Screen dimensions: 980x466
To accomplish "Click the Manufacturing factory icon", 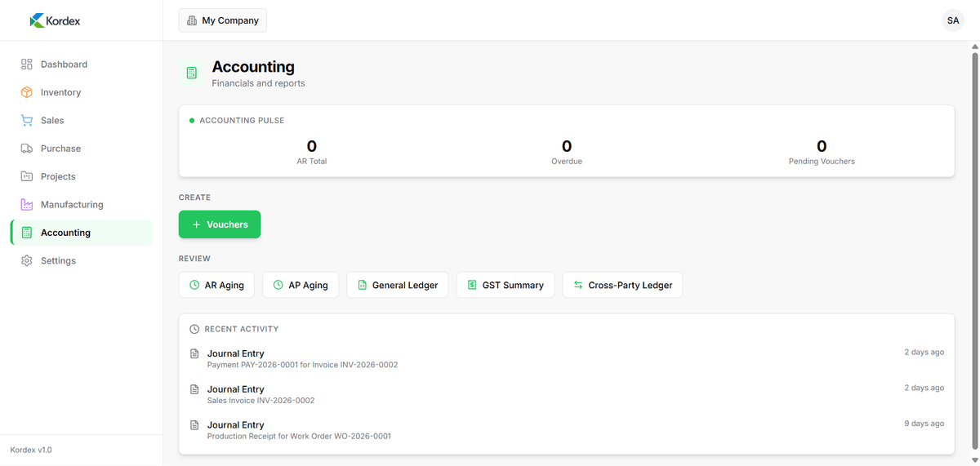I will coord(27,204).
